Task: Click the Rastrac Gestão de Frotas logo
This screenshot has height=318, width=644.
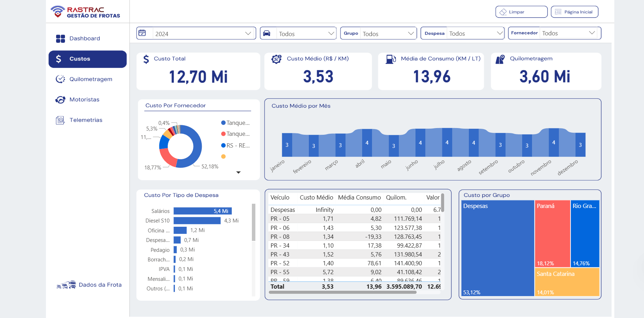Action: tap(85, 12)
